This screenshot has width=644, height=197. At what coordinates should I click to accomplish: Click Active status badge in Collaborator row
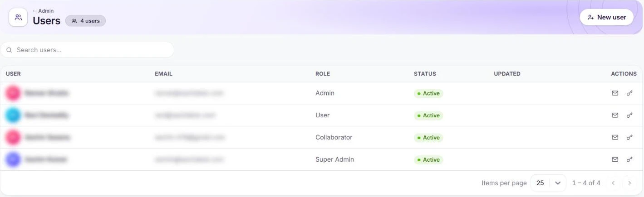(x=428, y=138)
